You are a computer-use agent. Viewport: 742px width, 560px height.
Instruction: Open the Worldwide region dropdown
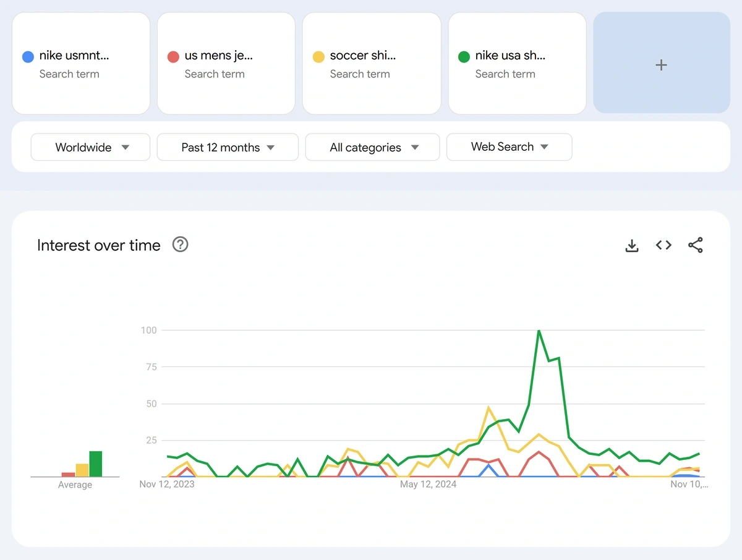[x=90, y=147]
